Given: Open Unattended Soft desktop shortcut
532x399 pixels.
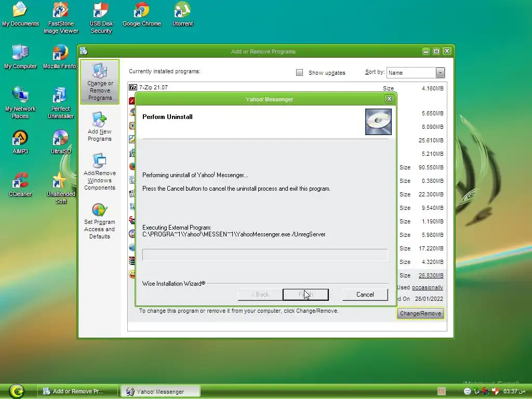Looking at the screenshot, I should pyautogui.click(x=61, y=188).
